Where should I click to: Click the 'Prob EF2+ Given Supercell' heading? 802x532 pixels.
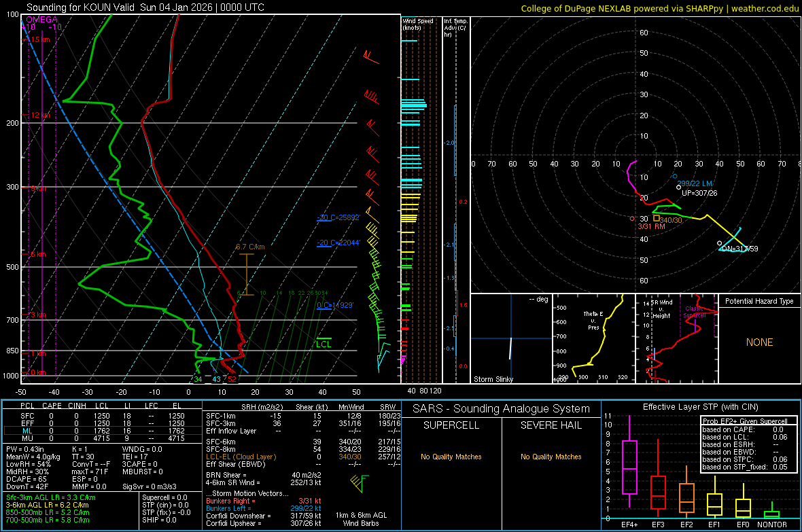coord(745,421)
